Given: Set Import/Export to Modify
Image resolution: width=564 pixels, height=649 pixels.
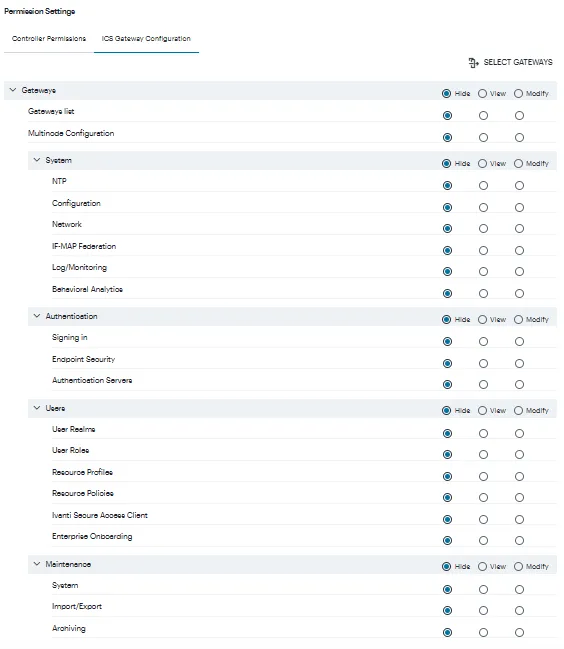Looking at the screenshot, I should (x=519, y=611).
